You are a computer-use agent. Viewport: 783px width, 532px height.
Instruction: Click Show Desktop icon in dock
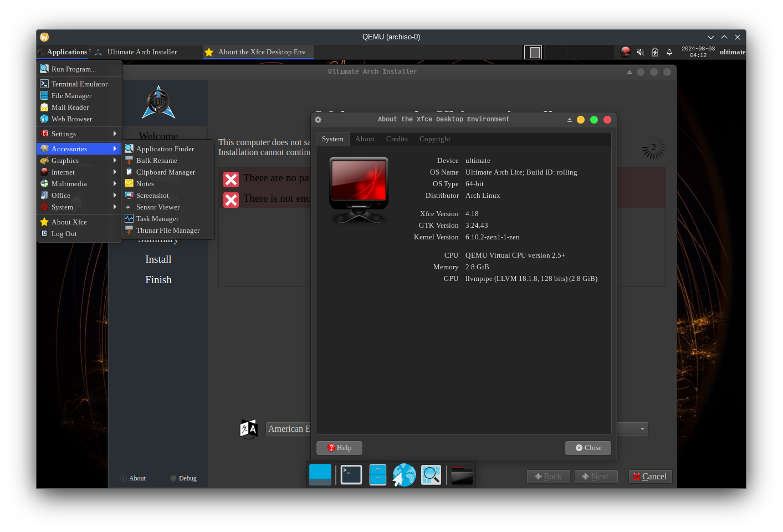320,475
